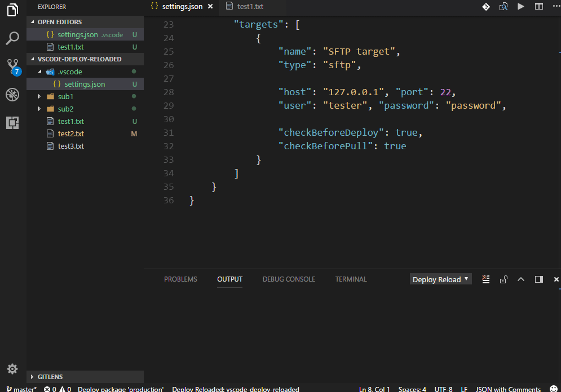Screen dimensions: 561x392
Task: Click the "checkBeforeDeploy" key
Action: 332,132
